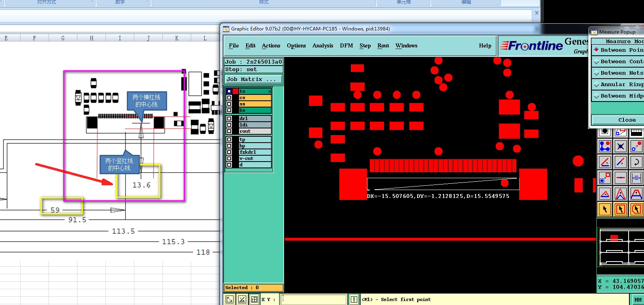Click the small indicator on the ts layer row
644x305 pixels.
(269, 91)
